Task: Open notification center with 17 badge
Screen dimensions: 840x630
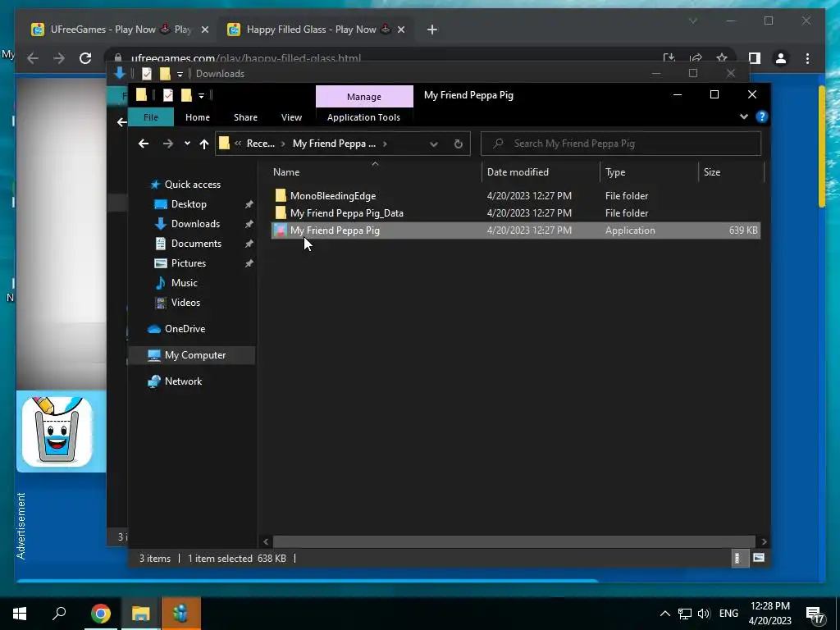Action: point(815,615)
